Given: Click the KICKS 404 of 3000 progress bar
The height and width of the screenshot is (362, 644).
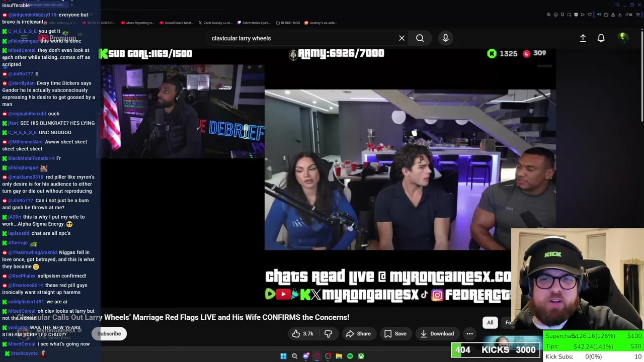Looking at the screenshot, I should 496,350.
